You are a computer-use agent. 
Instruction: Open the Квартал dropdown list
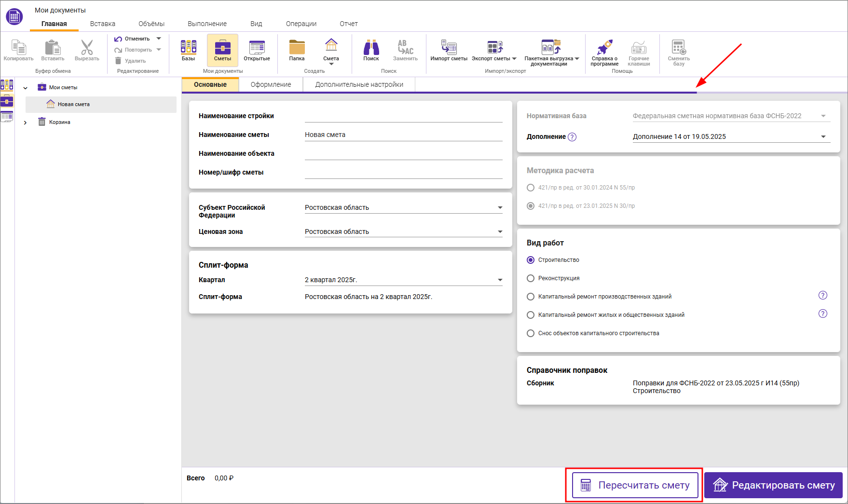pyautogui.click(x=500, y=280)
